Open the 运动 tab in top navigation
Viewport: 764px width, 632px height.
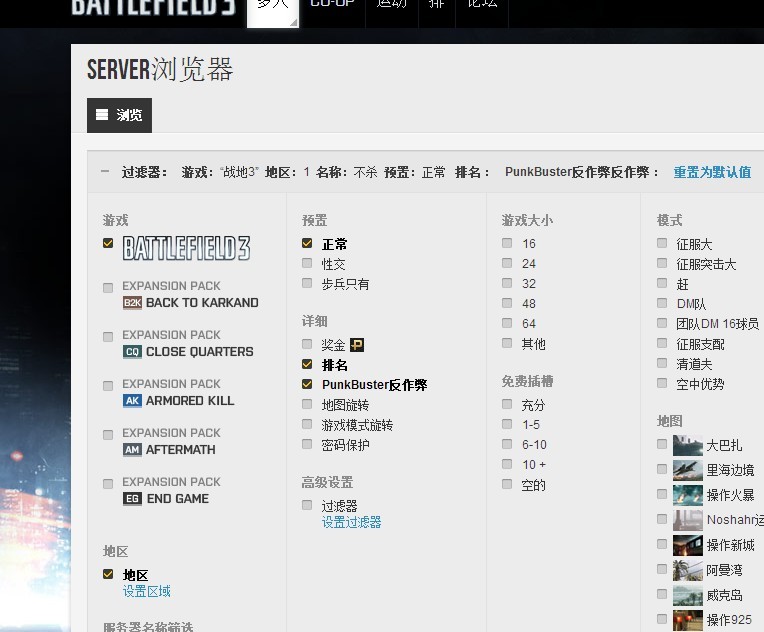click(392, 4)
